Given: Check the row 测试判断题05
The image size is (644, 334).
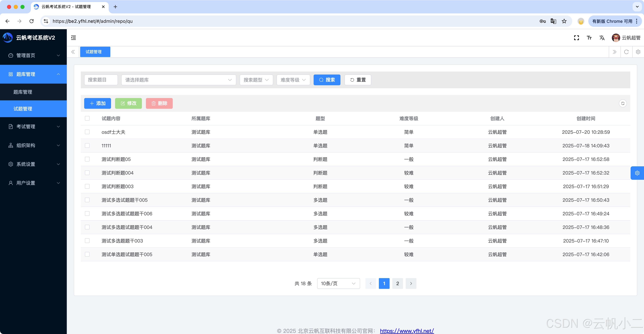Looking at the screenshot, I should [x=87, y=159].
